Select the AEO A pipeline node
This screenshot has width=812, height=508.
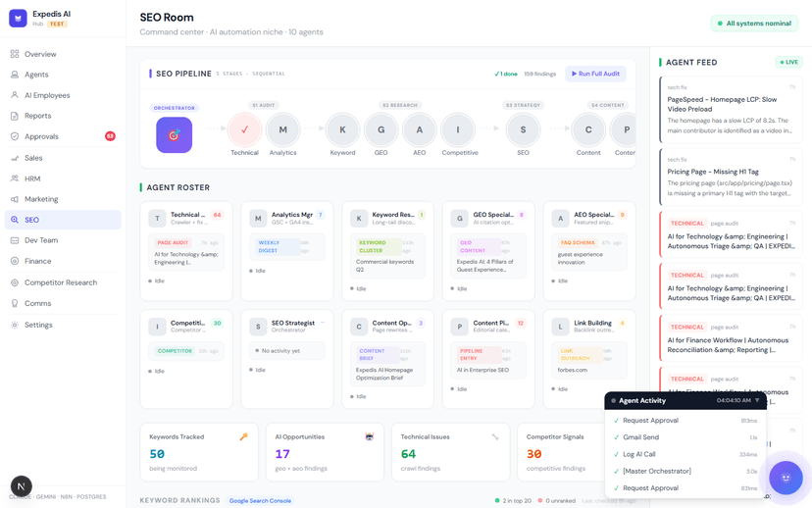point(420,130)
